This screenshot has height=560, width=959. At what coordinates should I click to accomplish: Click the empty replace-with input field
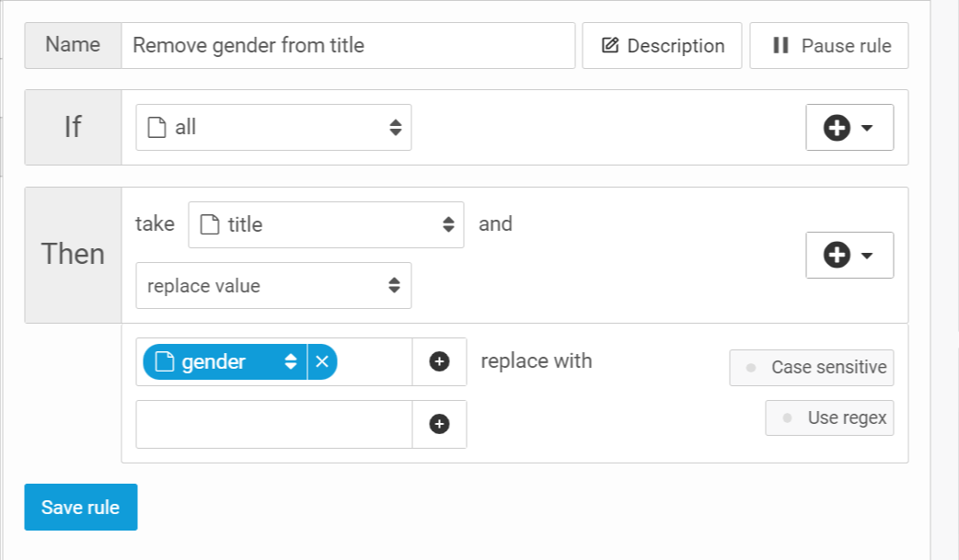click(x=273, y=424)
